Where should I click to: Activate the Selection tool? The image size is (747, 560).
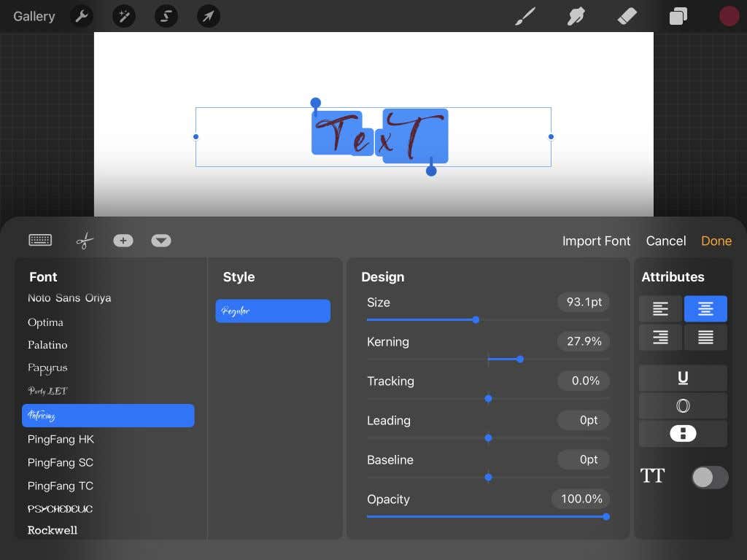point(166,16)
